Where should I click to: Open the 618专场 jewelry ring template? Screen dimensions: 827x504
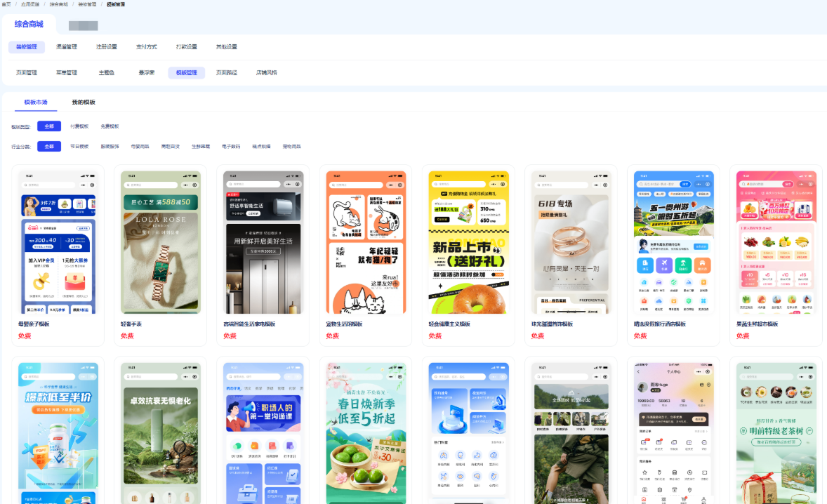point(570,242)
